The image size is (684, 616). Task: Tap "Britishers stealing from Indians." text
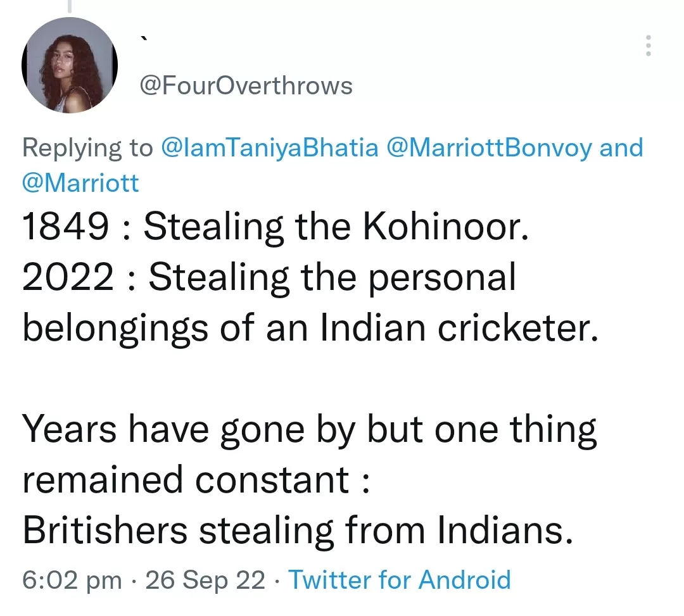(298, 531)
